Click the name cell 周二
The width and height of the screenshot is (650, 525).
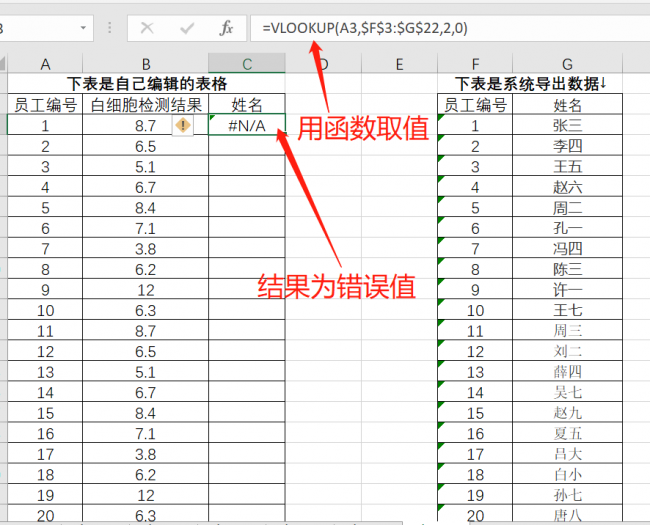point(568,207)
